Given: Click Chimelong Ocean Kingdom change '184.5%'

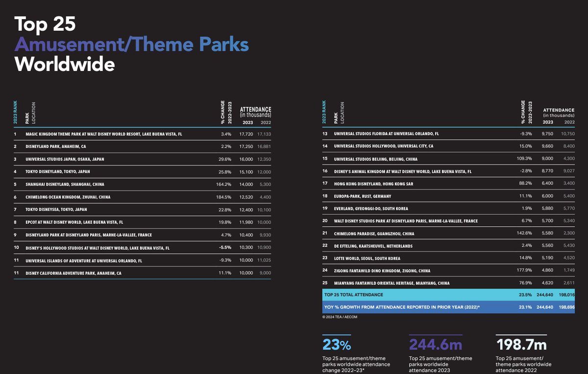Looking at the screenshot, I should [x=223, y=197].
